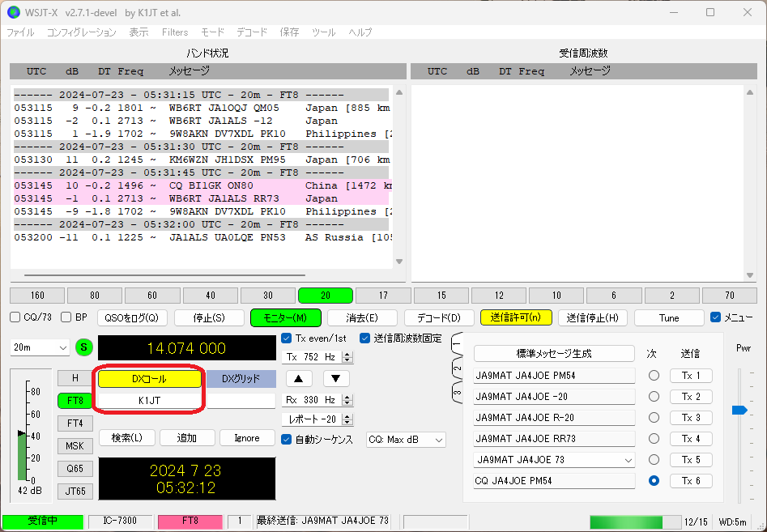Click the 停止(S) button

point(209,318)
